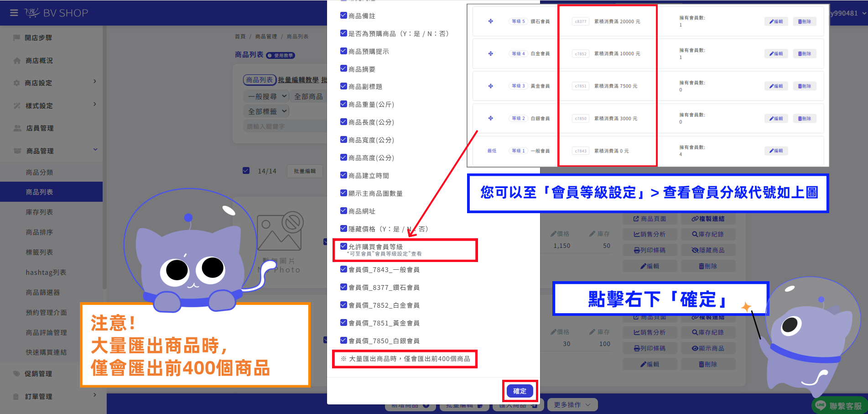Toggle the 商品網址 checkbox
The height and width of the screenshot is (414, 868).
coord(343,211)
